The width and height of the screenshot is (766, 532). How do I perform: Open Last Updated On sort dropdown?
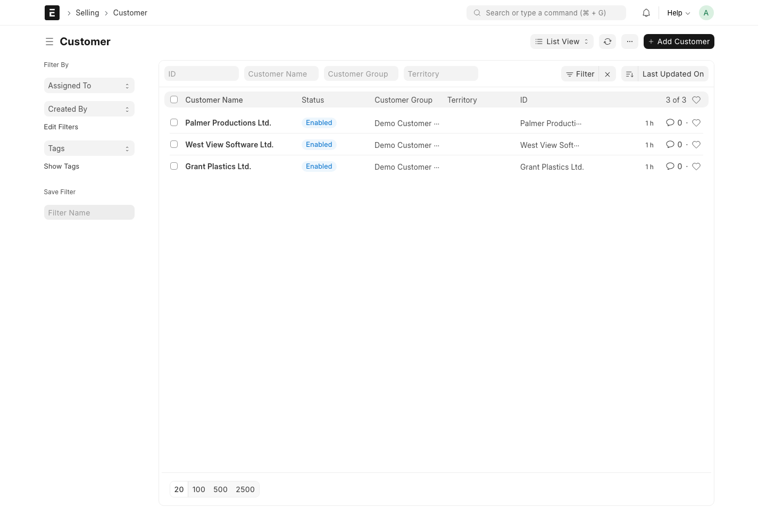[673, 74]
